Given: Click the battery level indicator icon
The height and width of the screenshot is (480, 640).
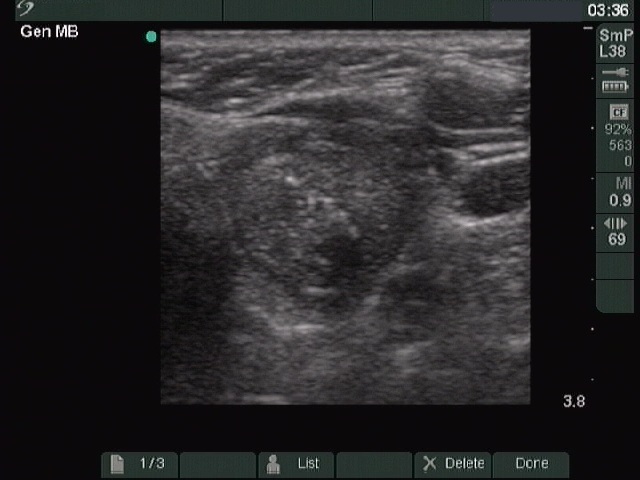Looking at the screenshot, I should pyautogui.click(x=615, y=87).
